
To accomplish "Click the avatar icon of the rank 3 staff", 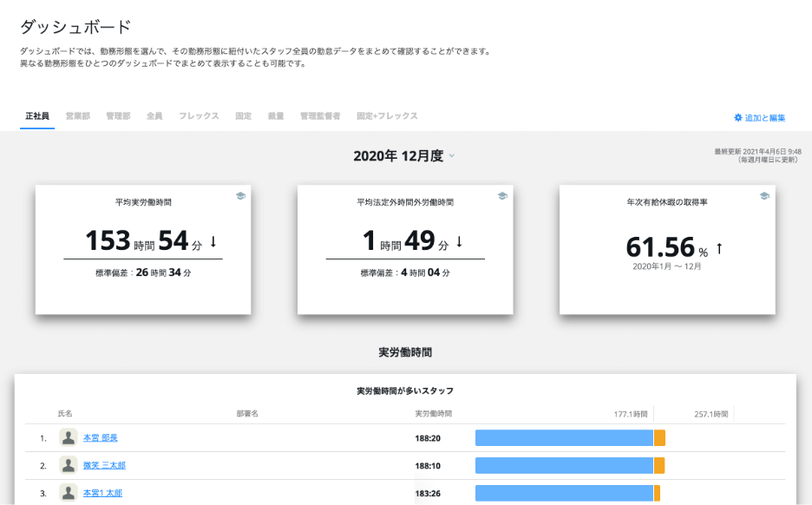I will coord(68,493).
